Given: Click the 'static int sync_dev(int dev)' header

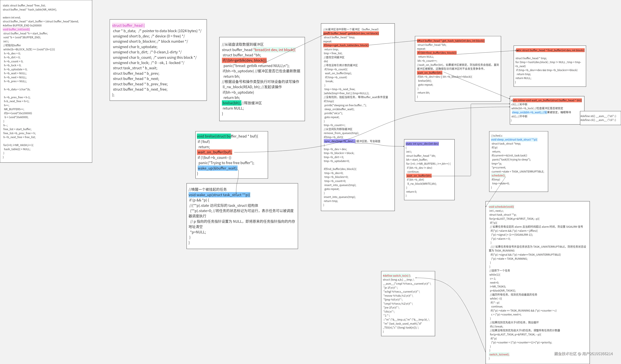Looking at the screenshot, I should pyautogui.click(x=422, y=144).
